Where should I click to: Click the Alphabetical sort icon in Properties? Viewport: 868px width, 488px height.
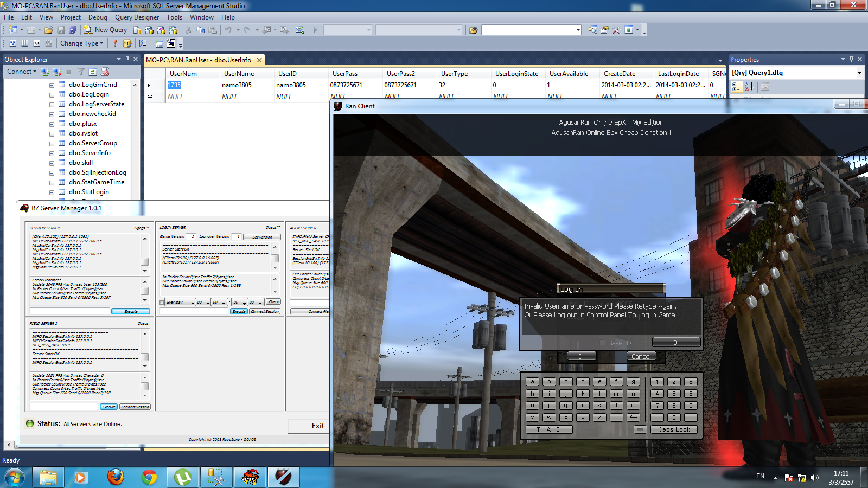point(749,87)
